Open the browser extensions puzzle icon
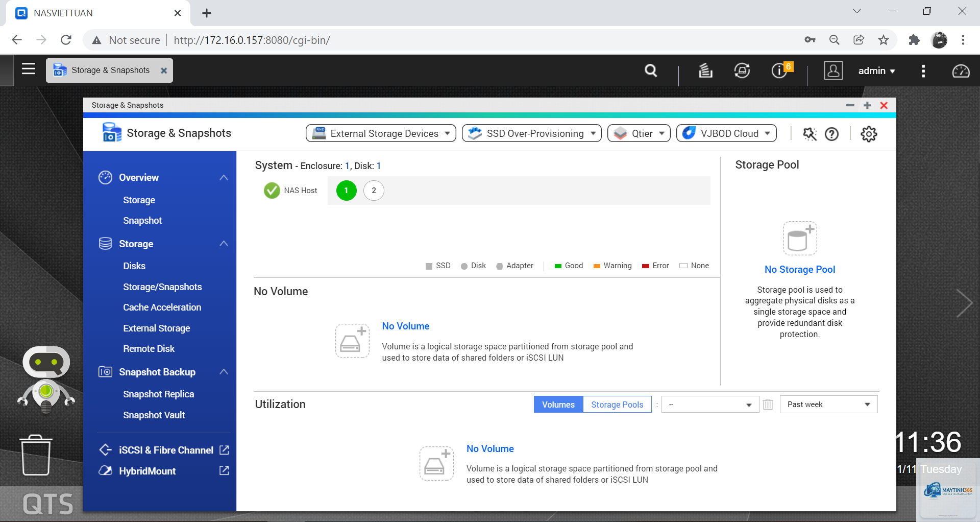The width and height of the screenshot is (980, 522). click(914, 40)
